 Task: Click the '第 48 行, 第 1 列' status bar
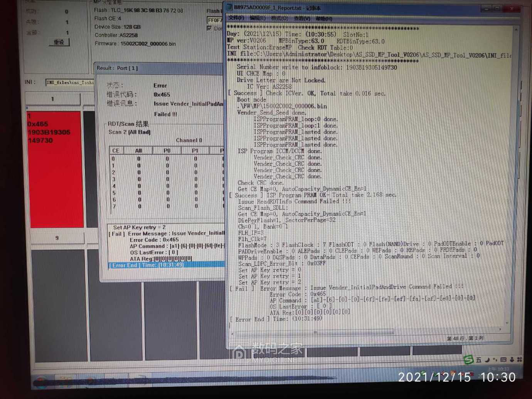click(x=465, y=338)
